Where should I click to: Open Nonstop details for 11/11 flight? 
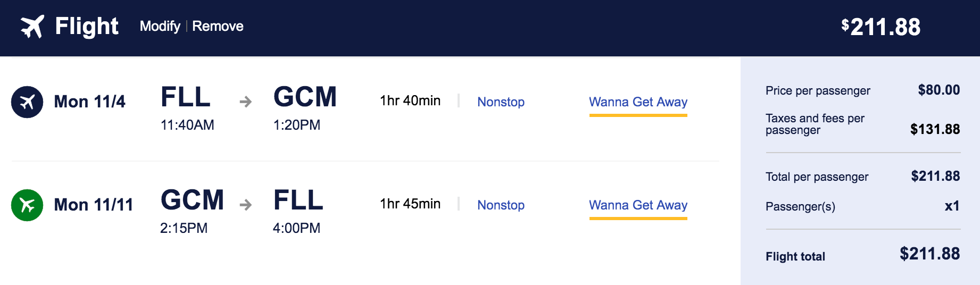click(x=501, y=205)
